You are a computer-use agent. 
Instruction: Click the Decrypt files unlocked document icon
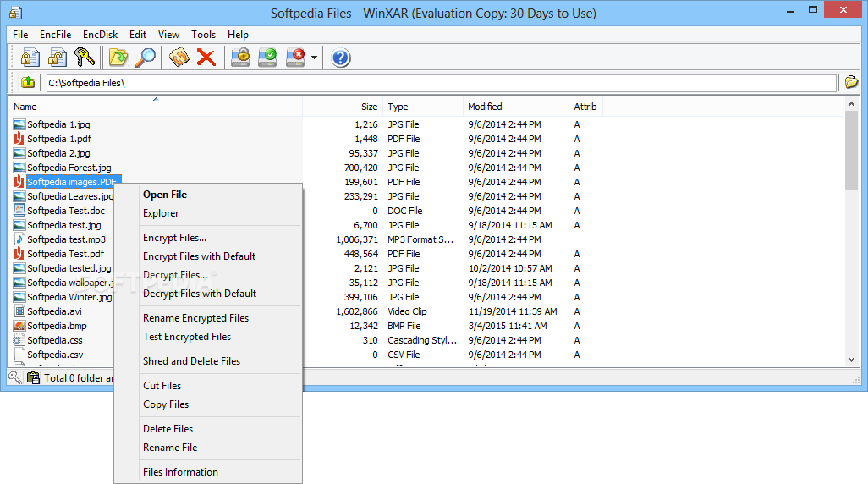(57, 58)
